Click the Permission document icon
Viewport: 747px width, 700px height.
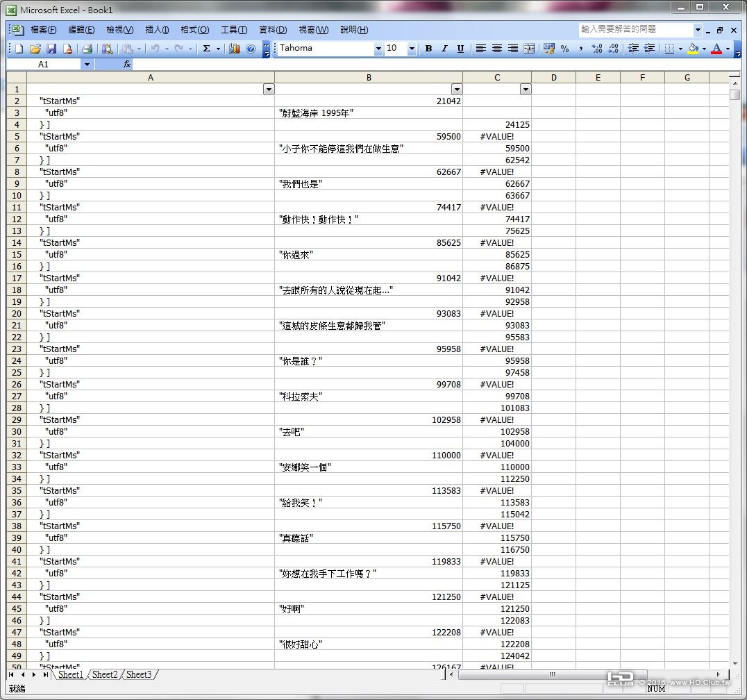tap(67, 49)
